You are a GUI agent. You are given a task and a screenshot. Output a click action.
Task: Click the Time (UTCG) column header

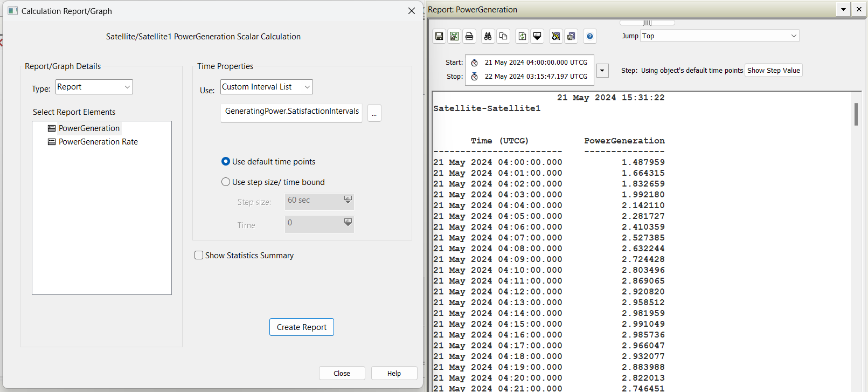point(499,141)
